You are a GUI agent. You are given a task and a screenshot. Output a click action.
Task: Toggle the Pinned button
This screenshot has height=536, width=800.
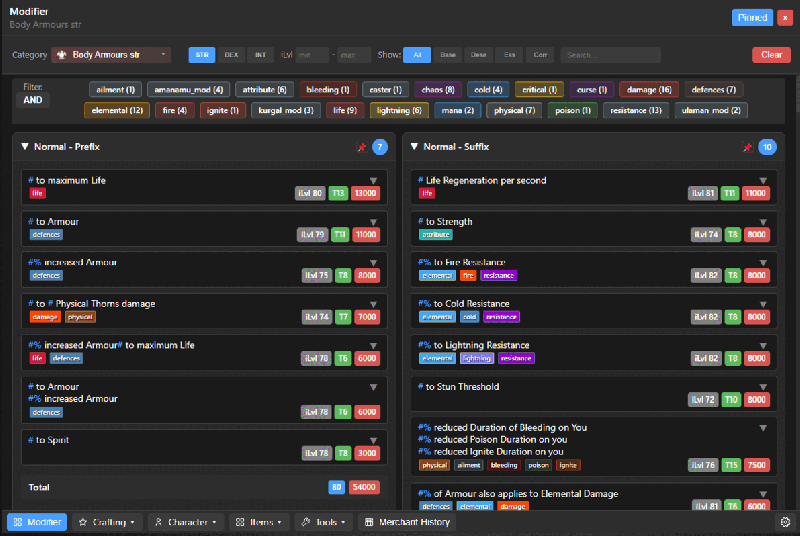coord(752,18)
